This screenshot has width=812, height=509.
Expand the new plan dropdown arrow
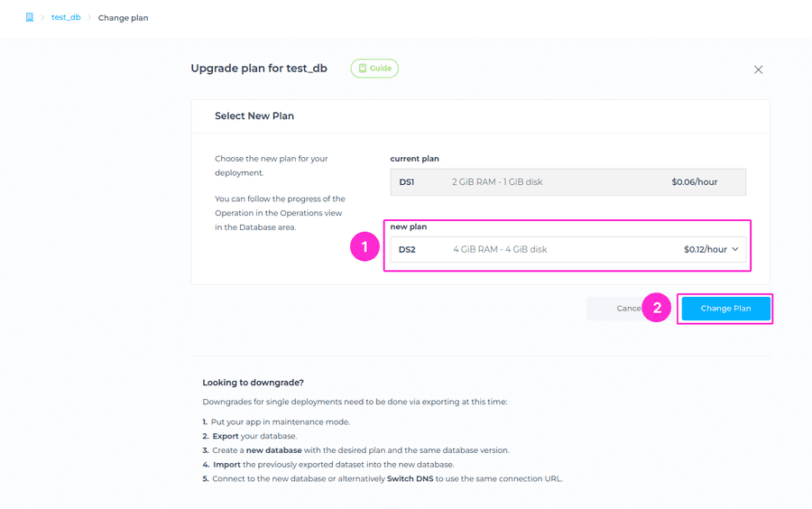pos(735,249)
